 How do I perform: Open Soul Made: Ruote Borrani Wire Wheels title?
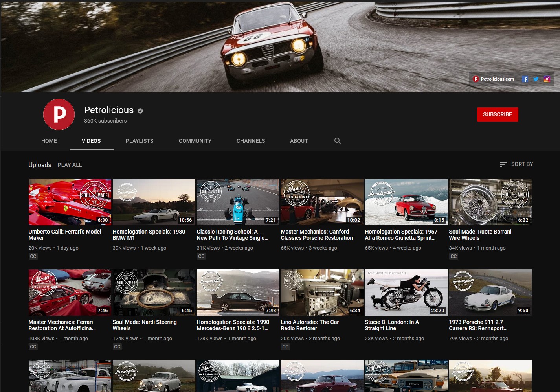pyautogui.click(x=480, y=235)
